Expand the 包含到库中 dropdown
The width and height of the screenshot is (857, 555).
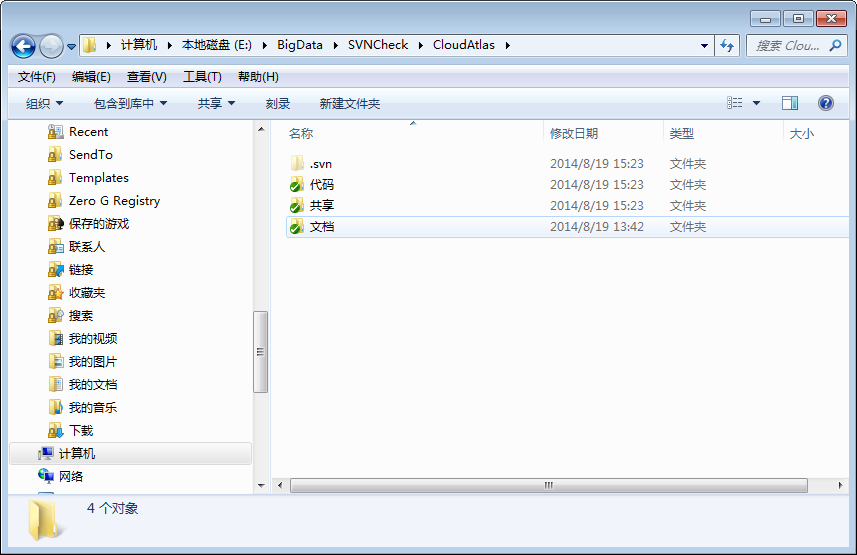[x=130, y=104]
